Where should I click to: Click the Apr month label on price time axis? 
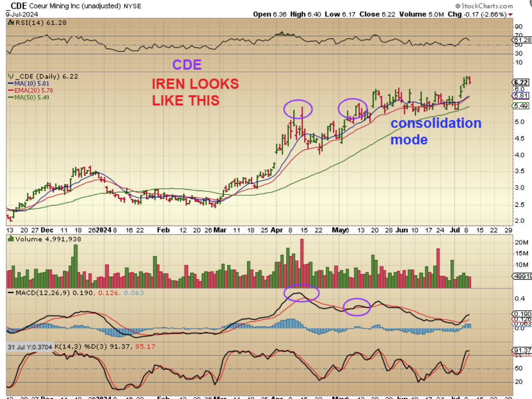(x=278, y=230)
